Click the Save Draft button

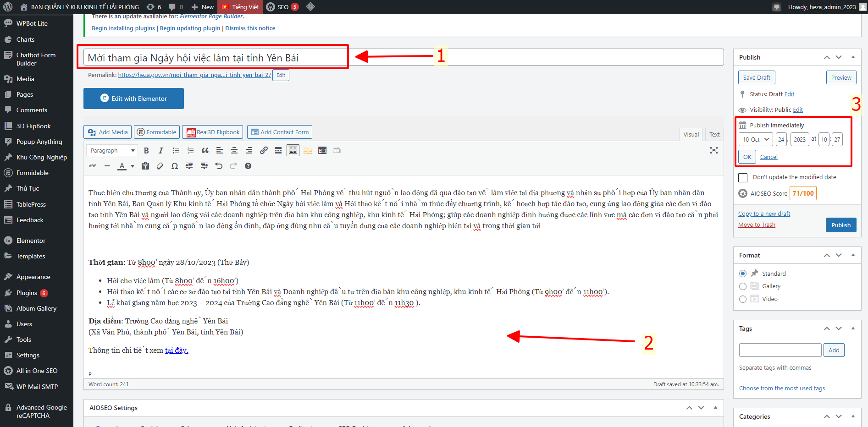coord(757,78)
